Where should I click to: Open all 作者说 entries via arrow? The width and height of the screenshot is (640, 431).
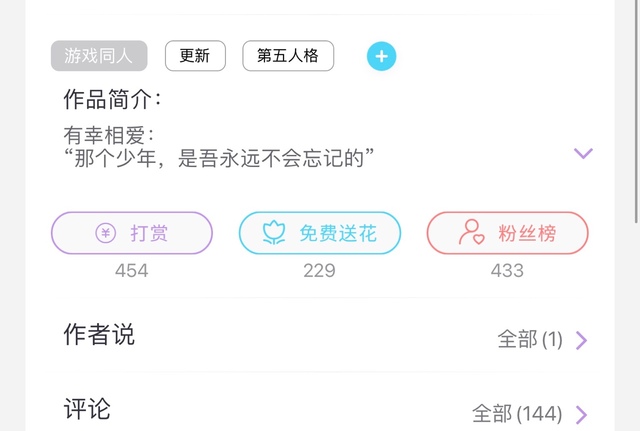click(x=582, y=340)
